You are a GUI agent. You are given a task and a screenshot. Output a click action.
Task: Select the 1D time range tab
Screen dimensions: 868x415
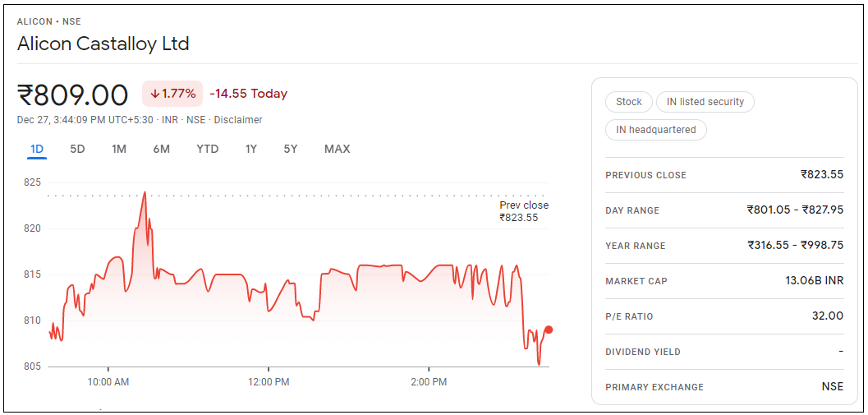[x=37, y=149]
